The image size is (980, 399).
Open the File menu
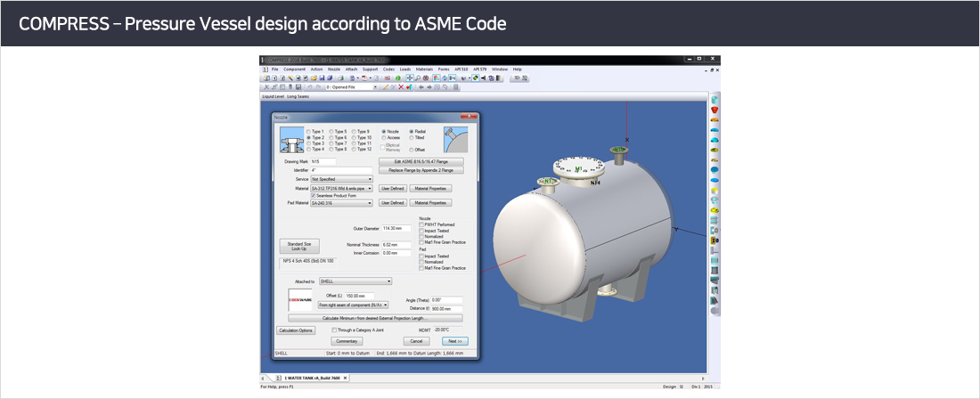point(275,69)
